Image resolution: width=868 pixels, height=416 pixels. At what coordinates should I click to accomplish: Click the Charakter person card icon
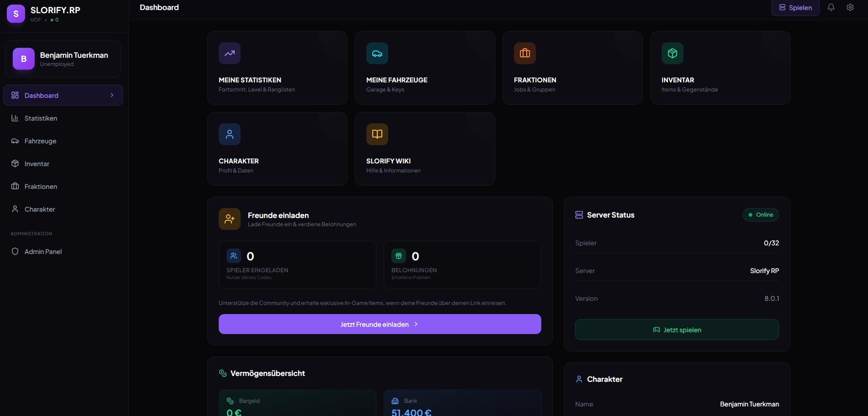[x=230, y=134]
